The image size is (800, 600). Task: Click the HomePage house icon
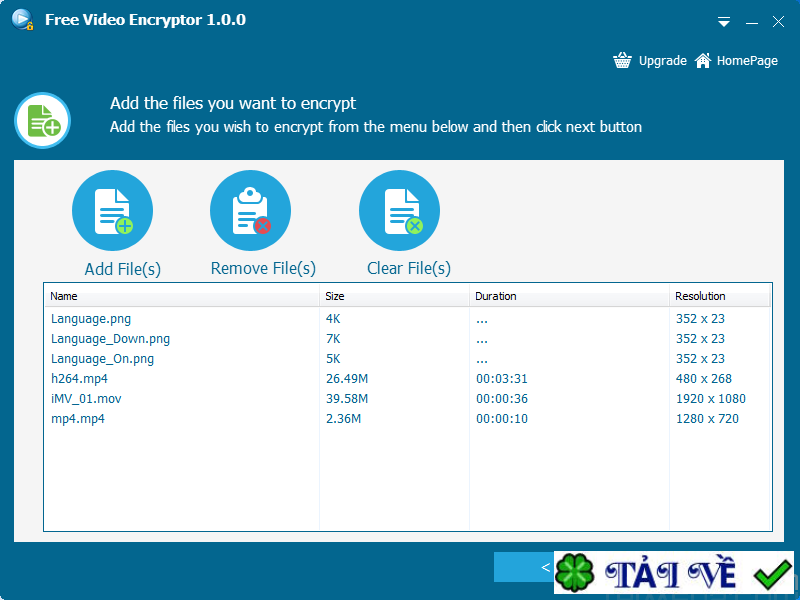tap(703, 61)
